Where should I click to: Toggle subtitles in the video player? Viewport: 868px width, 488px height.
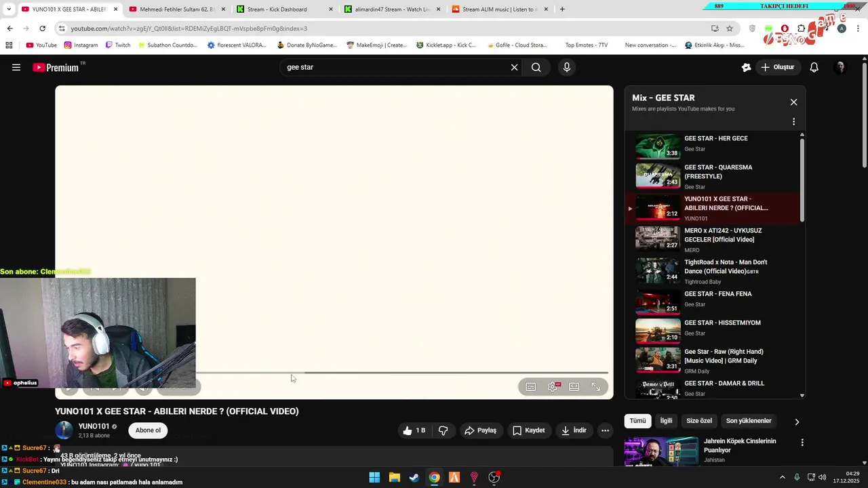pyautogui.click(x=531, y=387)
